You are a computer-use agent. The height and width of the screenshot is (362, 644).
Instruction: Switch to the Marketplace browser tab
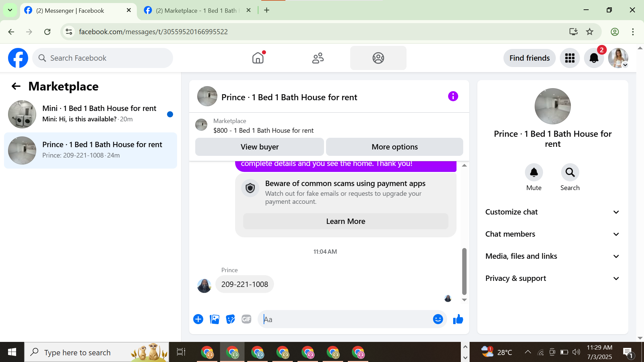tap(196, 10)
